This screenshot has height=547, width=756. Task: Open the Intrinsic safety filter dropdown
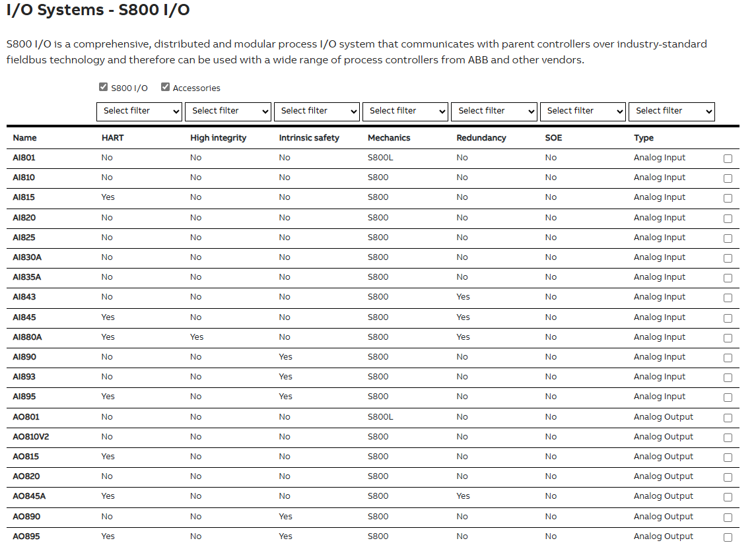click(x=317, y=112)
